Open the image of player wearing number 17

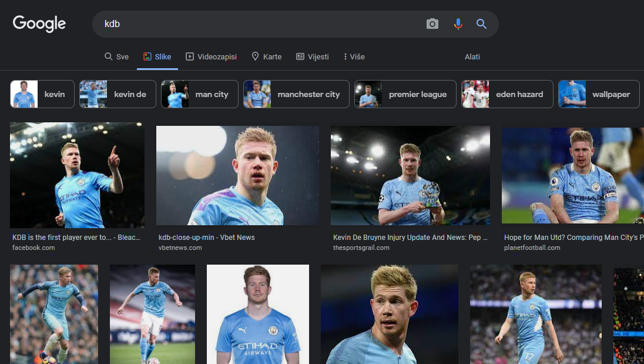tap(535, 314)
